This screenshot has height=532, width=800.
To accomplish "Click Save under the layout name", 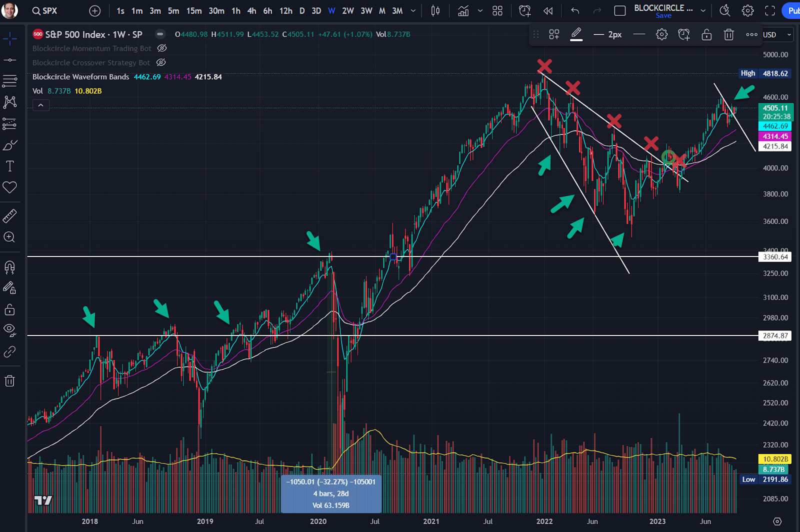I will [663, 15].
